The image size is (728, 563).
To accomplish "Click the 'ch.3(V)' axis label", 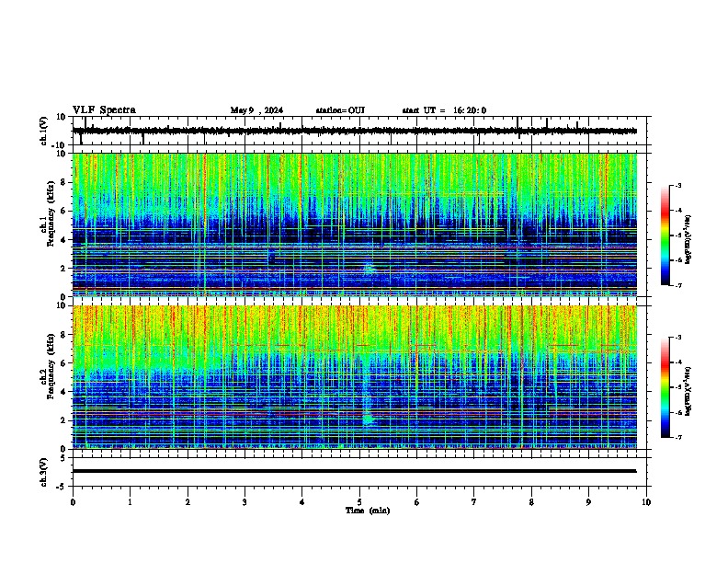I will tap(44, 472).
